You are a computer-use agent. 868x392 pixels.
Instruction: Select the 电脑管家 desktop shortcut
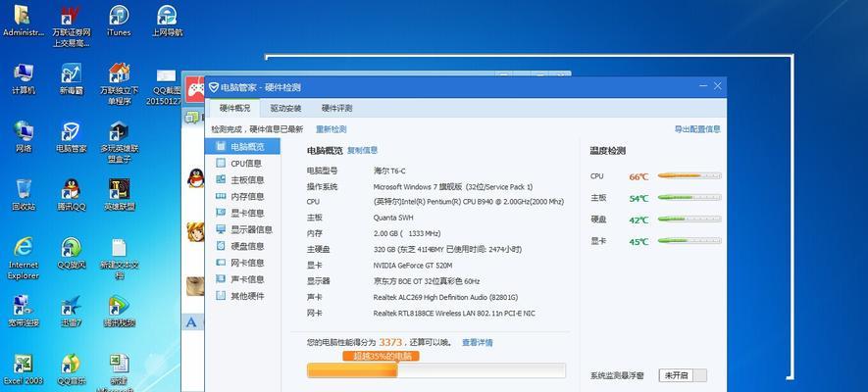click(71, 136)
